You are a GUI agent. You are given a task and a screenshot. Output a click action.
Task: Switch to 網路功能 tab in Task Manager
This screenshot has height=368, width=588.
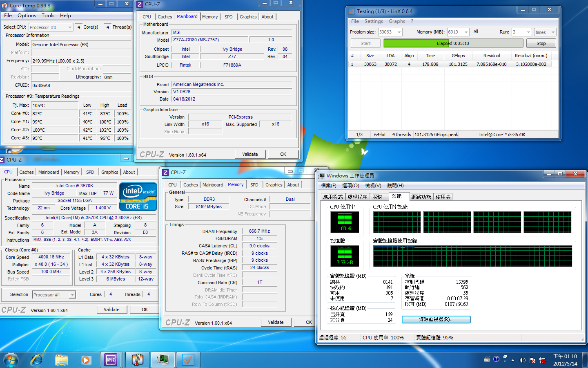(x=421, y=197)
